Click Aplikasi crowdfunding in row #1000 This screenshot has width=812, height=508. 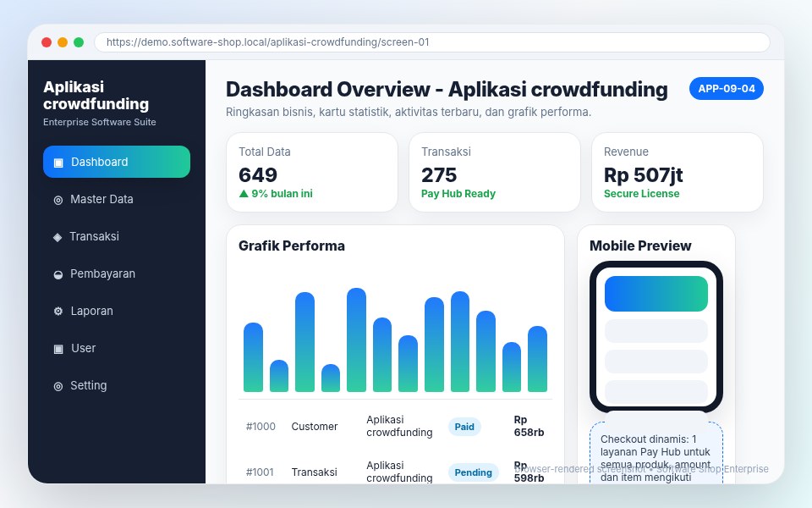pyautogui.click(x=399, y=426)
